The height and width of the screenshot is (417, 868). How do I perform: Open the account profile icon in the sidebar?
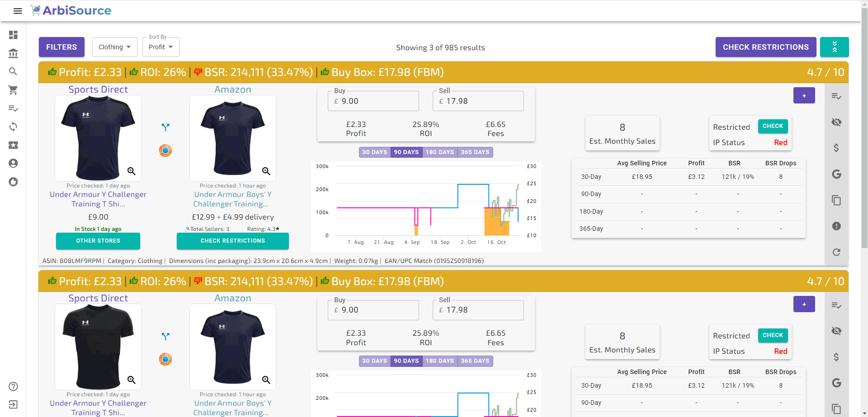tap(13, 163)
